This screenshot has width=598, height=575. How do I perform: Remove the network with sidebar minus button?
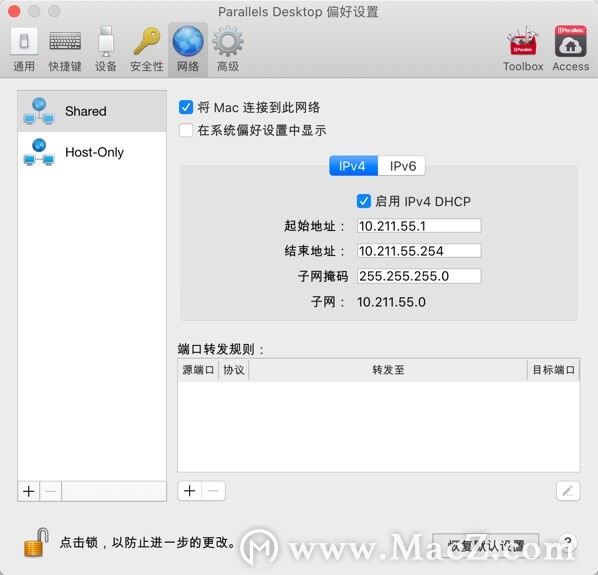50,491
